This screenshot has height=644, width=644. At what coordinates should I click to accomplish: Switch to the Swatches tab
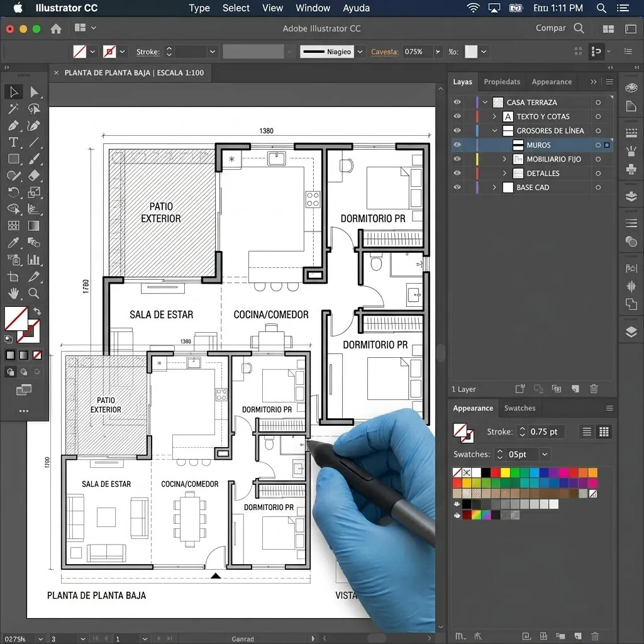pyautogui.click(x=519, y=408)
